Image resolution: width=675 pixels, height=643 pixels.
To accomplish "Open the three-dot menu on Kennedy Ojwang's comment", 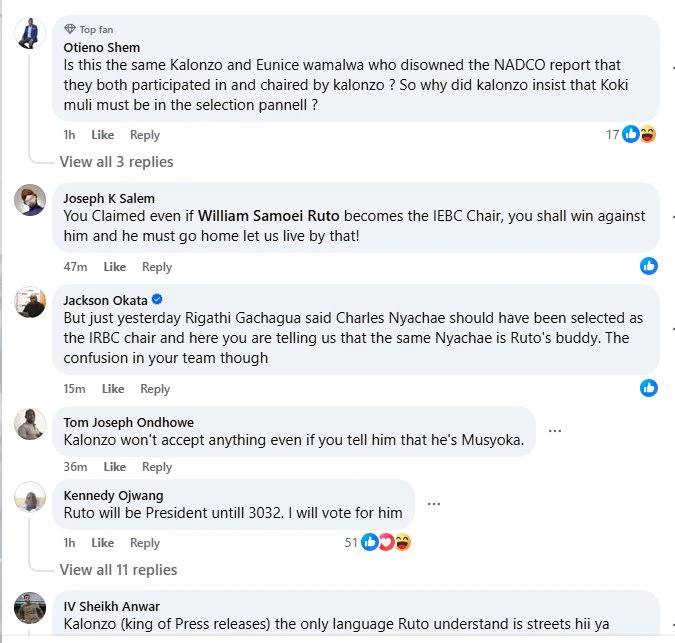I will 434,504.
